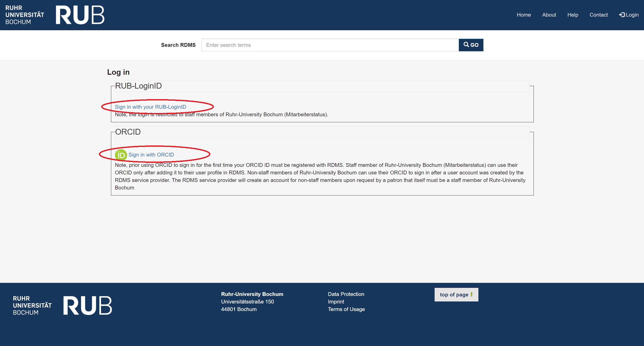Click the RUB logo in the header

coord(80,15)
